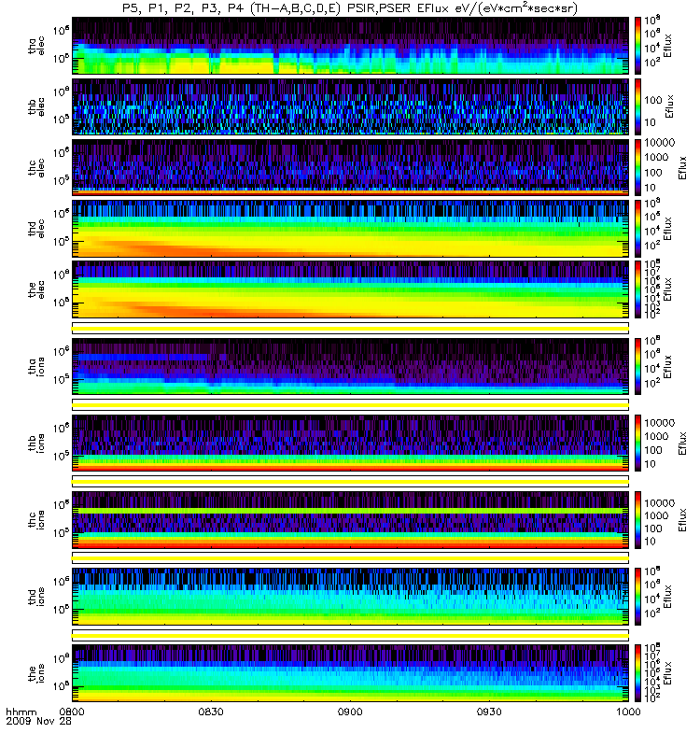The width and height of the screenshot is (700, 747).
Task: Click inside the thc elec spectrogram panel
Action: [x=351, y=167]
